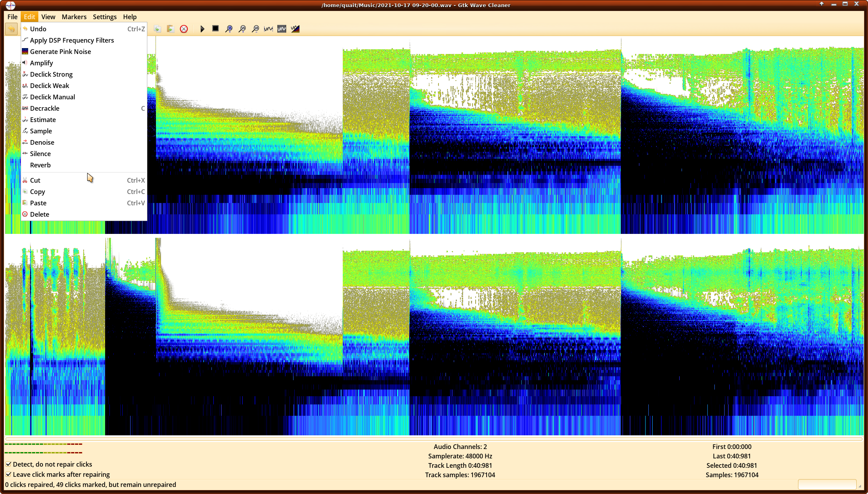Toggle the spectral view toolbar icon
The image size is (868, 494).
(295, 29)
